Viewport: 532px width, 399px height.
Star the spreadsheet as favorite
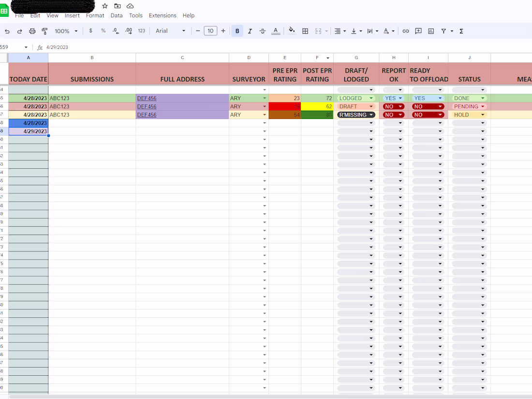pyautogui.click(x=104, y=6)
